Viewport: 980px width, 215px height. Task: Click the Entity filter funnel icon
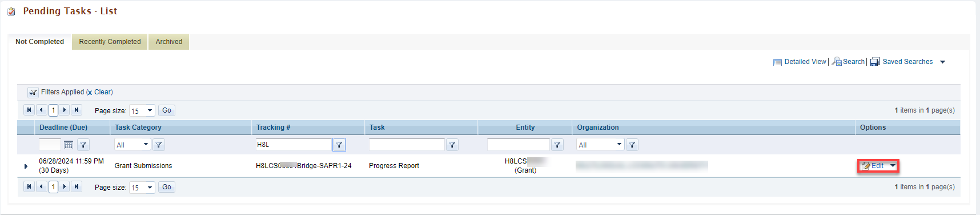[557, 145]
